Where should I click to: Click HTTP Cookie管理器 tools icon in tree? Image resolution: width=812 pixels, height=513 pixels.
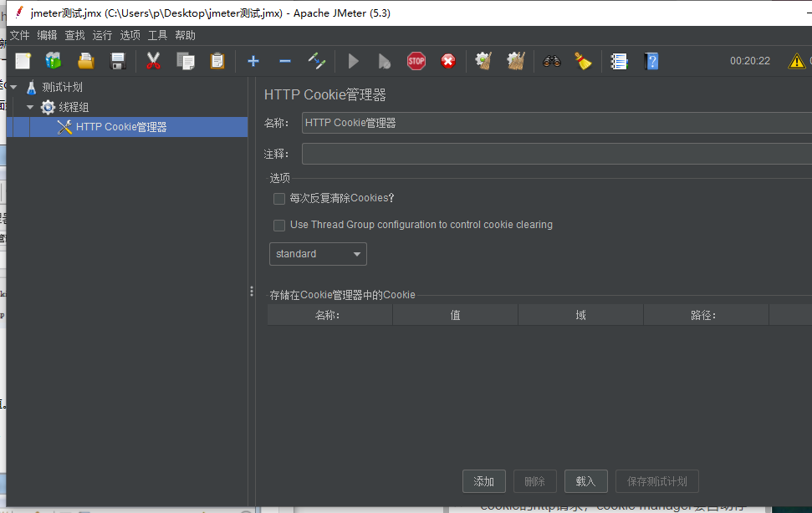[x=64, y=127]
